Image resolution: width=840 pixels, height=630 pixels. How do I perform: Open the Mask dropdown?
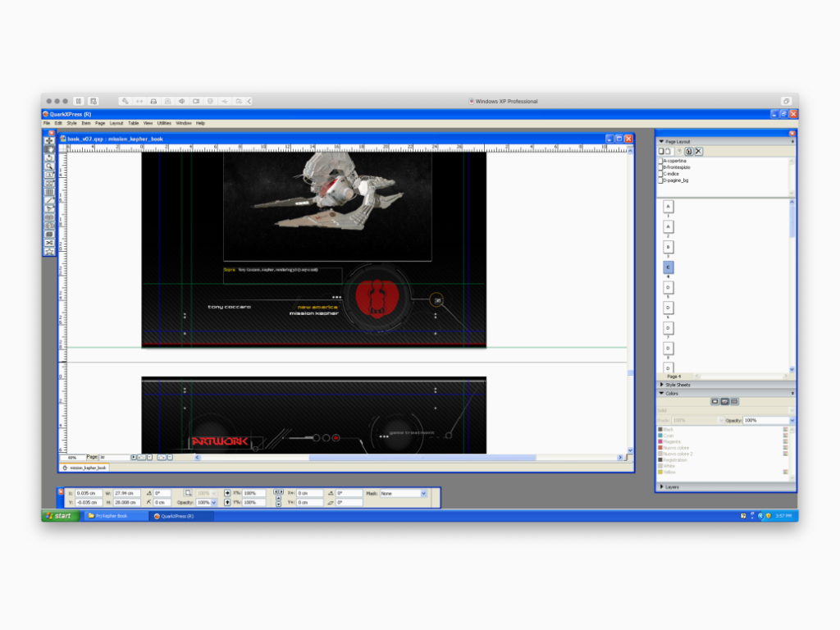(x=424, y=493)
